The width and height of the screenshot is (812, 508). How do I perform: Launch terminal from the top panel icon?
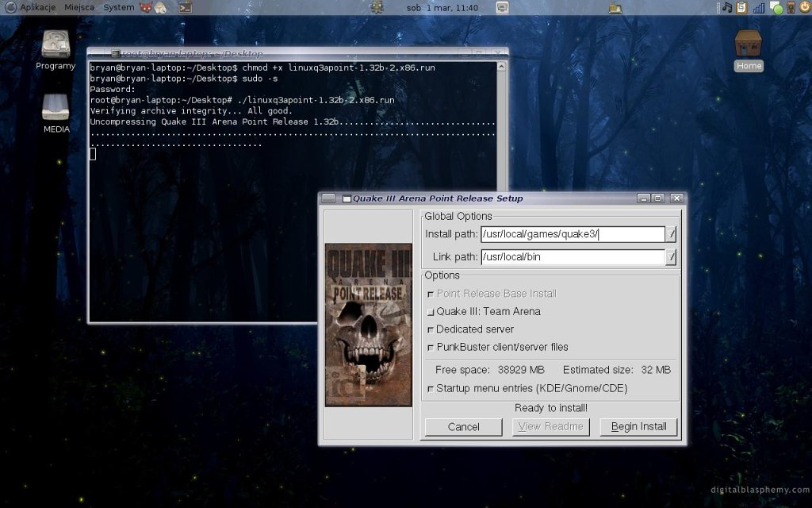[185, 7]
